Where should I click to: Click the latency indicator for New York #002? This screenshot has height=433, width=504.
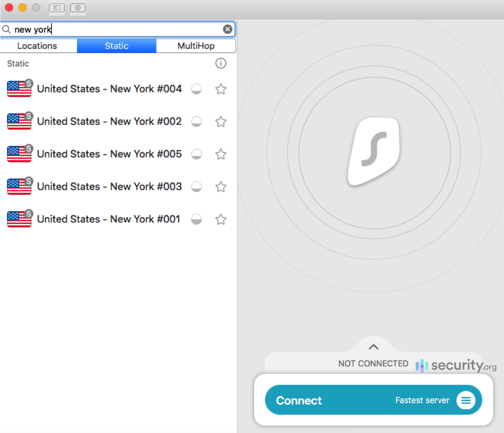pos(196,122)
